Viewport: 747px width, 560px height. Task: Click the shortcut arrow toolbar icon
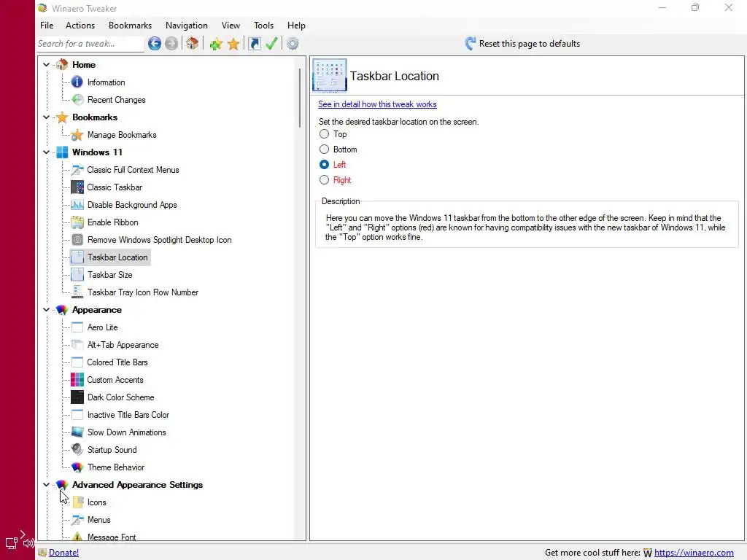[255, 44]
